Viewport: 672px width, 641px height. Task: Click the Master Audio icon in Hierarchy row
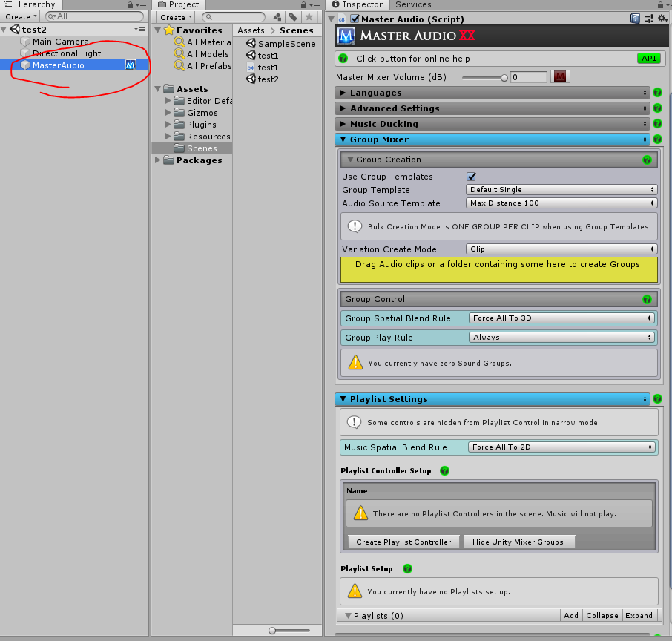tap(131, 65)
